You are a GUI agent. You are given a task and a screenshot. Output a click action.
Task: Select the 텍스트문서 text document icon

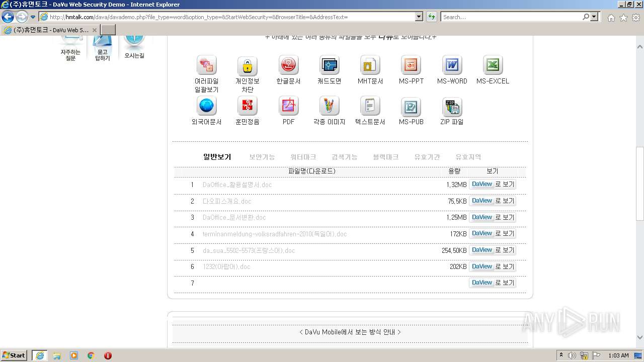[x=370, y=106]
